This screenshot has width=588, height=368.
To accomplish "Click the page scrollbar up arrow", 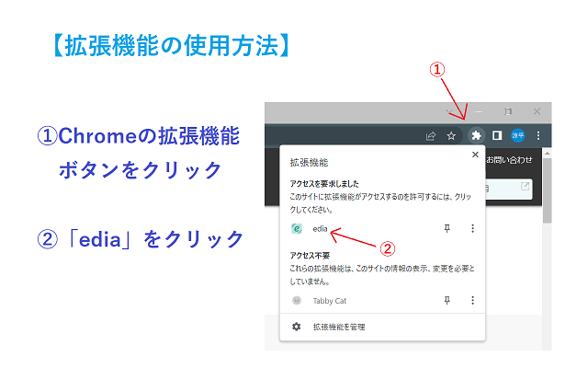I will point(548,154).
